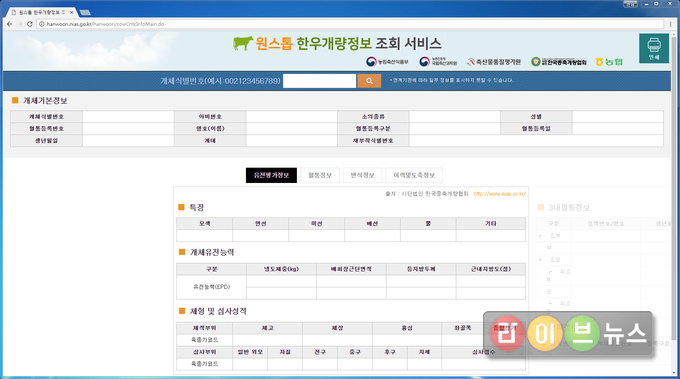Click the browser forward arrow
The width and height of the screenshot is (680, 379).
(20, 24)
